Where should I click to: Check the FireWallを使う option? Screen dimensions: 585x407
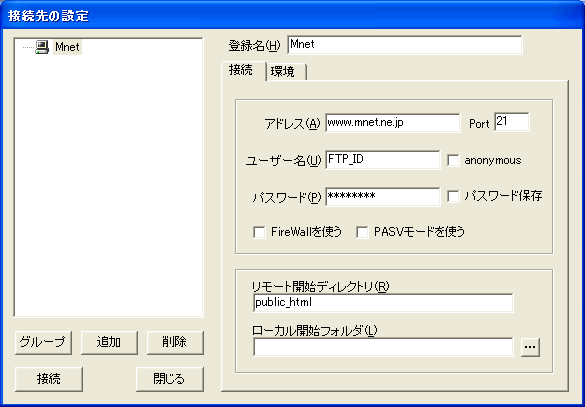pos(259,232)
